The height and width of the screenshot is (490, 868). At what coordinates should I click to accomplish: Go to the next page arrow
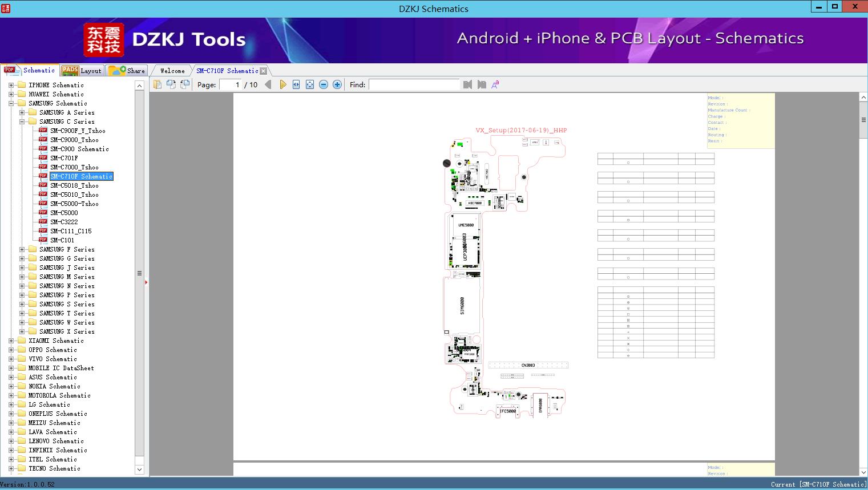283,84
